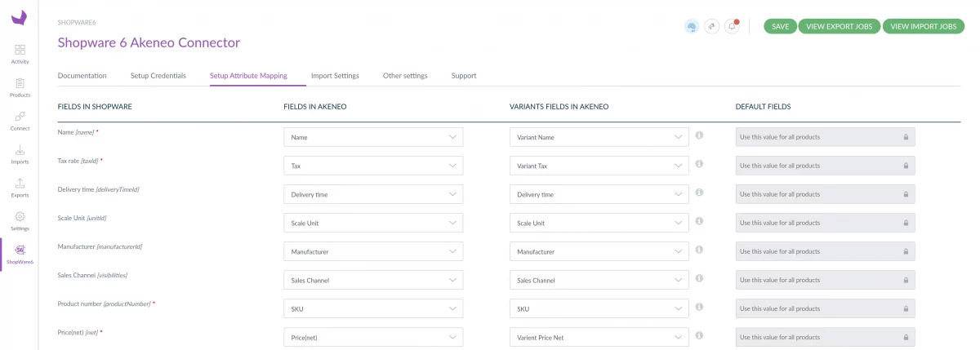Open Exports in the sidebar
This screenshot has height=350, width=980.
click(x=20, y=188)
